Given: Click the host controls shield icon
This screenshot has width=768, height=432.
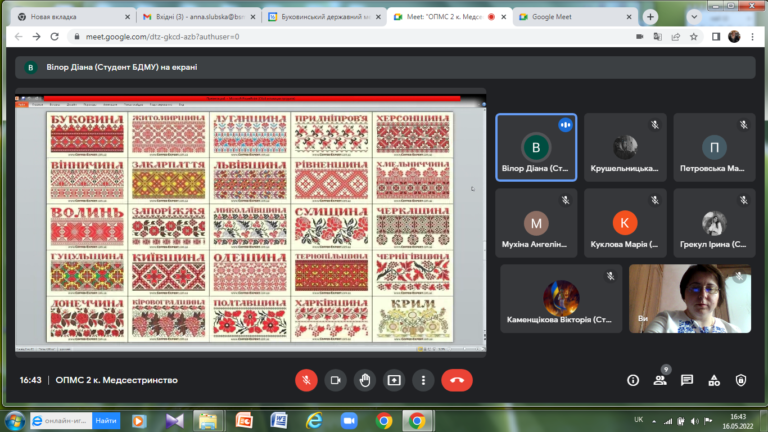Looking at the screenshot, I should pyautogui.click(x=741, y=380).
